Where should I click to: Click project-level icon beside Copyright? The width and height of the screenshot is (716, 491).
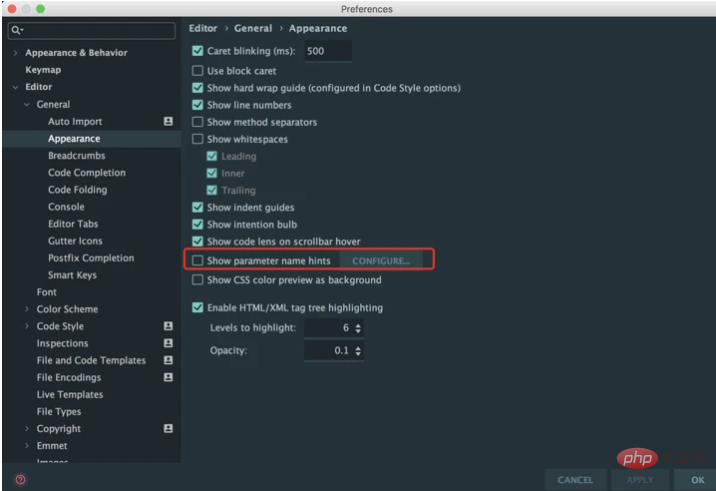168,429
